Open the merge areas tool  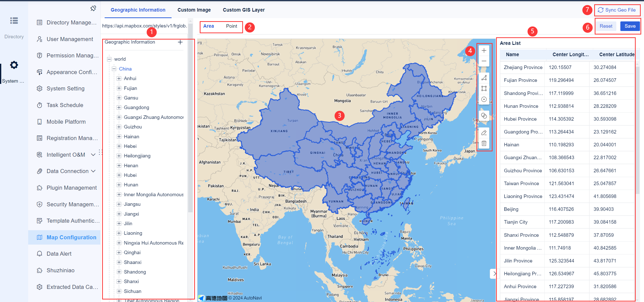click(484, 116)
